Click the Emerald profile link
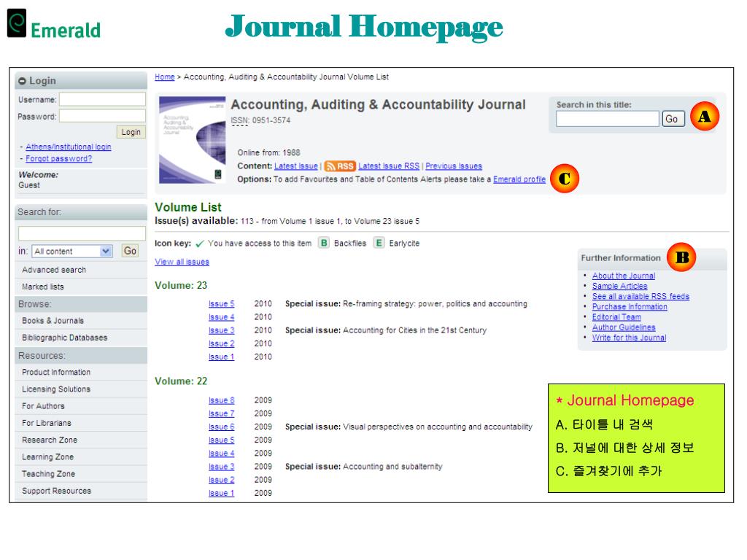Image resolution: width=747 pixels, height=560 pixels. pos(519,179)
